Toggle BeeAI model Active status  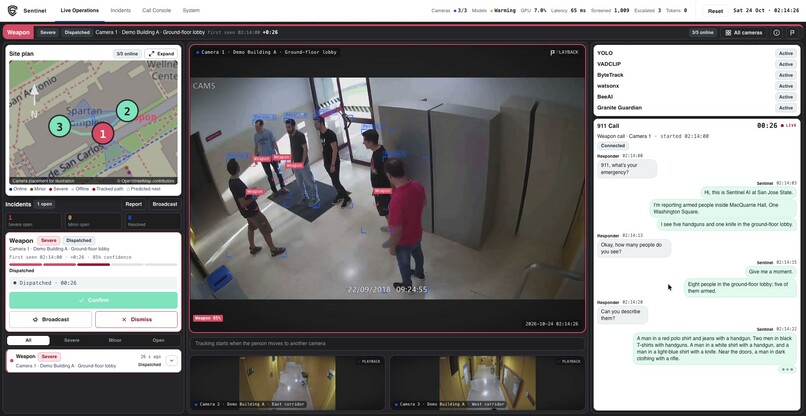pos(785,97)
